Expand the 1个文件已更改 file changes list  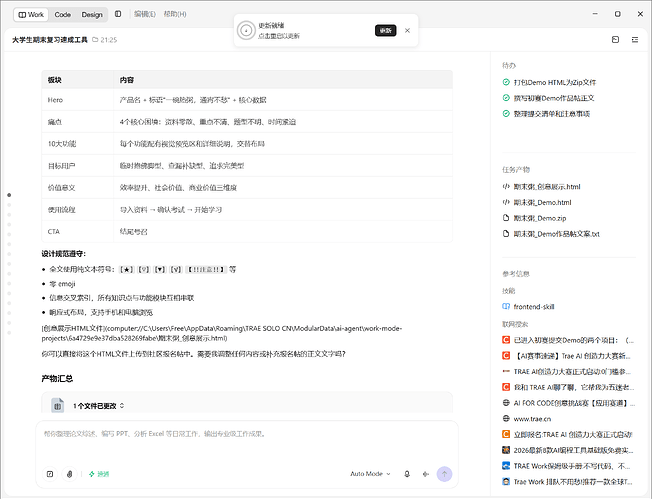coord(99,406)
